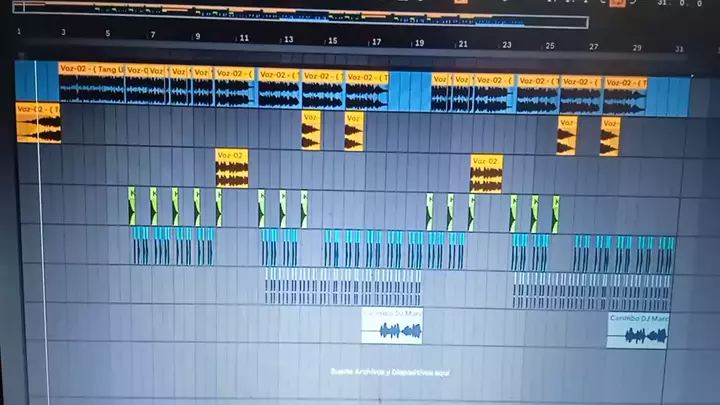720x405 pixels.
Task: Select the third-track Voz-02 clip near bar 10
Action: click(231, 170)
